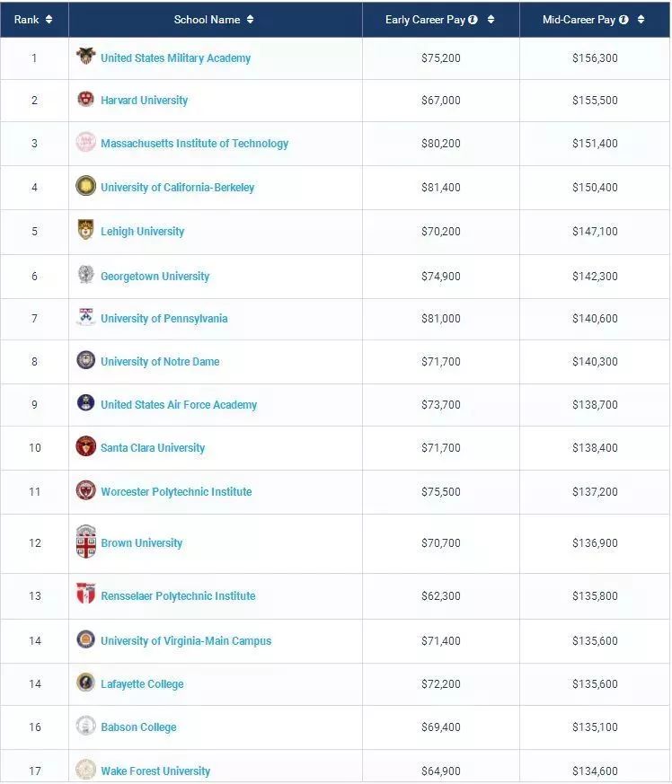Open University of Notre Dame link
The height and width of the screenshot is (784, 672).
pos(160,362)
